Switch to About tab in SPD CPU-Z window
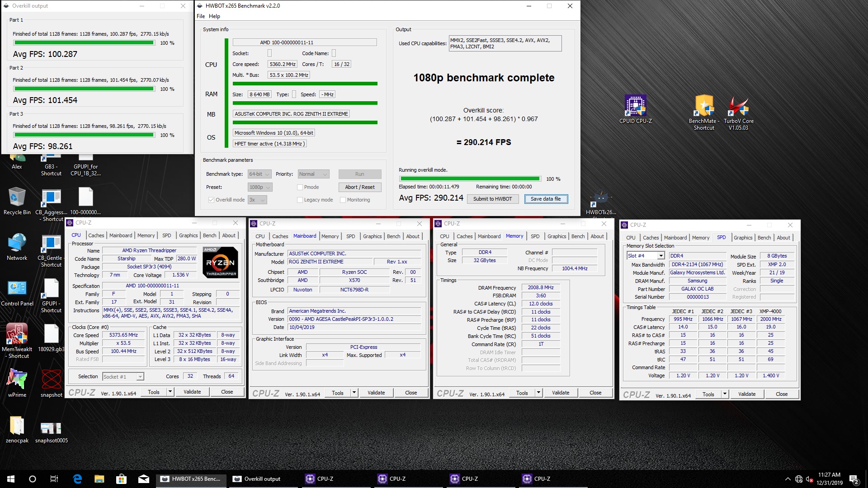 click(x=783, y=238)
